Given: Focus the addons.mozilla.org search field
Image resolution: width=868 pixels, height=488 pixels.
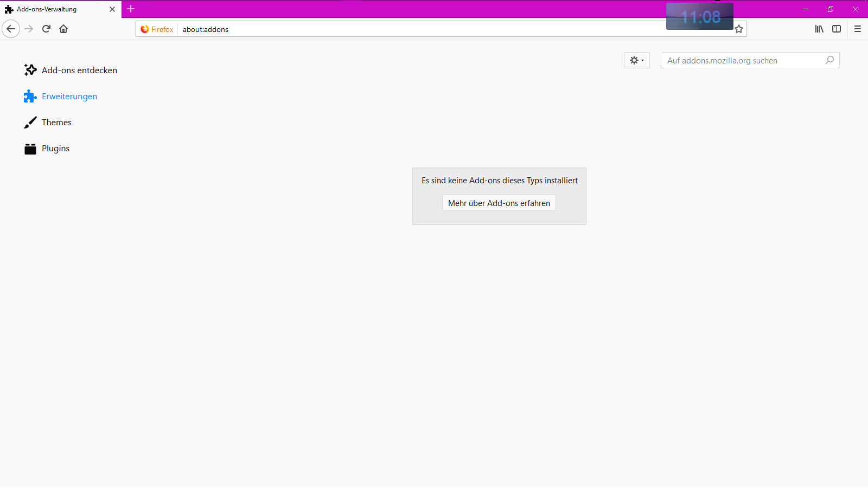Looking at the screenshot, I should coord(743,60).
